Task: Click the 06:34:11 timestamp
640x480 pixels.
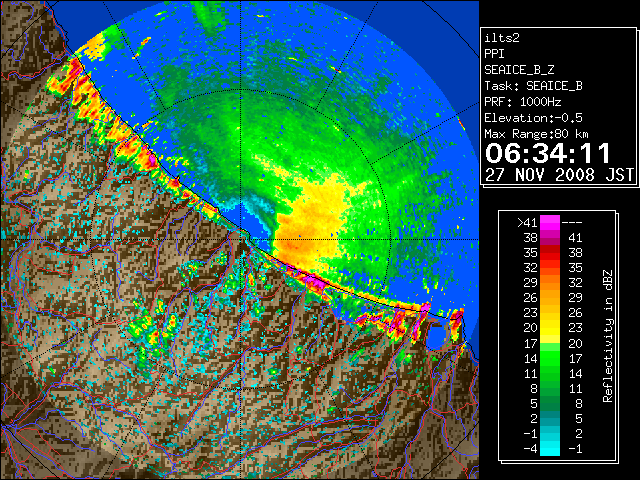Action: click(548, 153)
